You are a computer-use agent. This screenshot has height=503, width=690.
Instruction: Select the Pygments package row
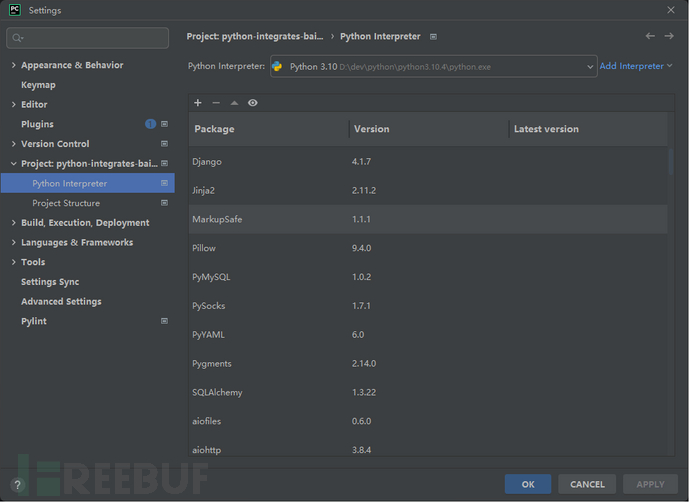click(x=428, y=363)
